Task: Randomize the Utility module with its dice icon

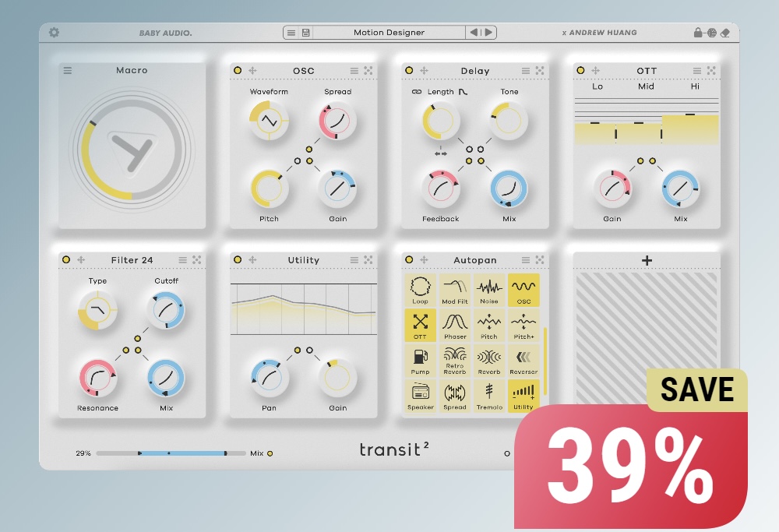Action: click(x=368, y=260)
